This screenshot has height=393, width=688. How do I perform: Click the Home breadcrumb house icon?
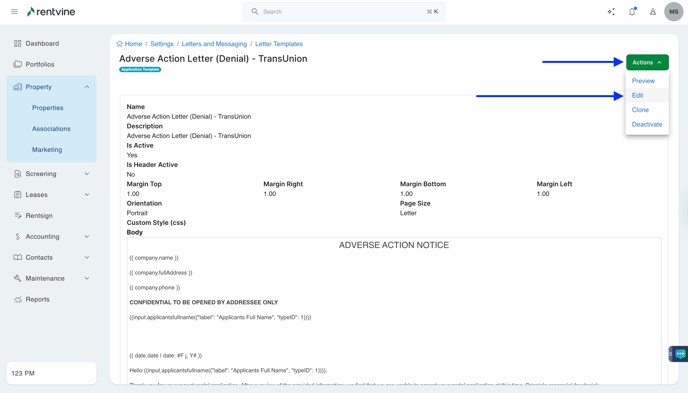[119, 44]
